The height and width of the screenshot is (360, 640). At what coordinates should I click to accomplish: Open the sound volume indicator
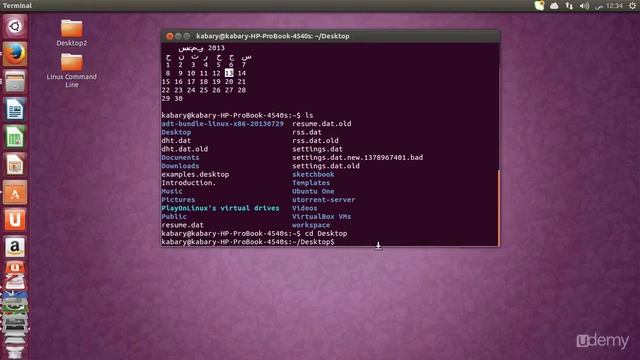pos(584,6)
